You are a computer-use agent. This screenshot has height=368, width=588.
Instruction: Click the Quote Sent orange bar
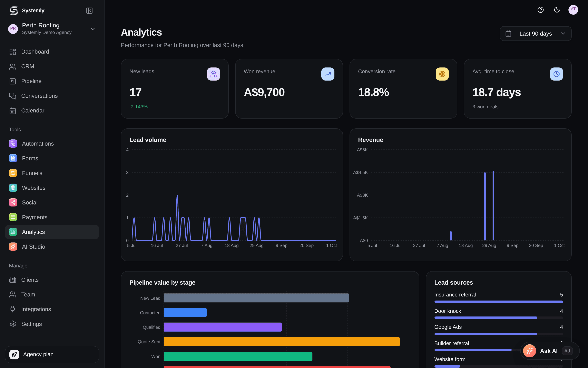pos(282,342)
